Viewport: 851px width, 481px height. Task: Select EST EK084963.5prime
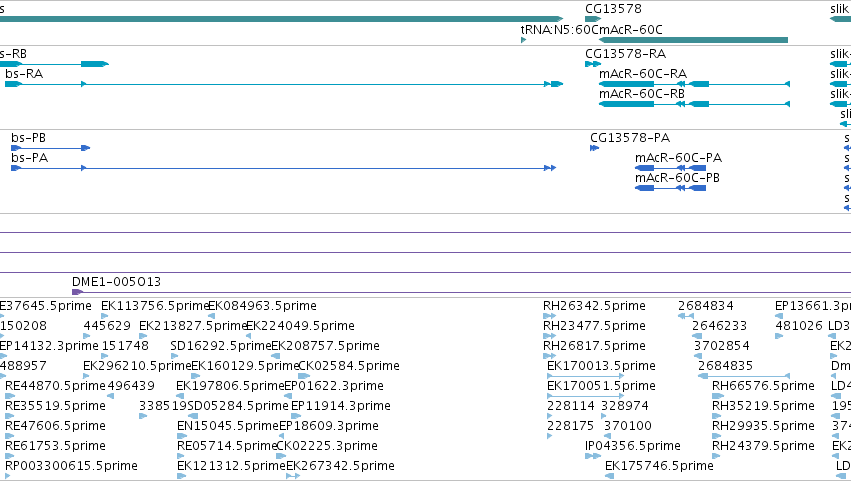click(262, 306)
